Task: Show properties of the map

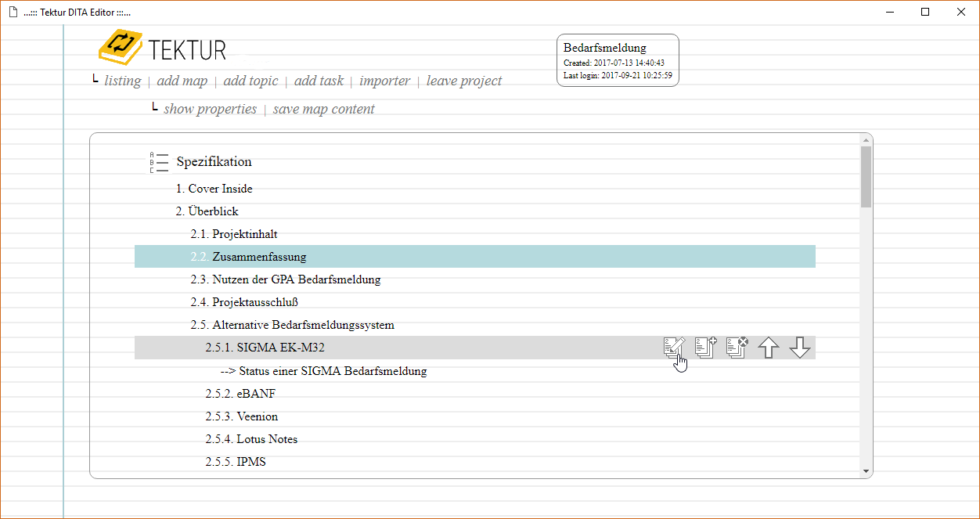Action: [210, 109]
